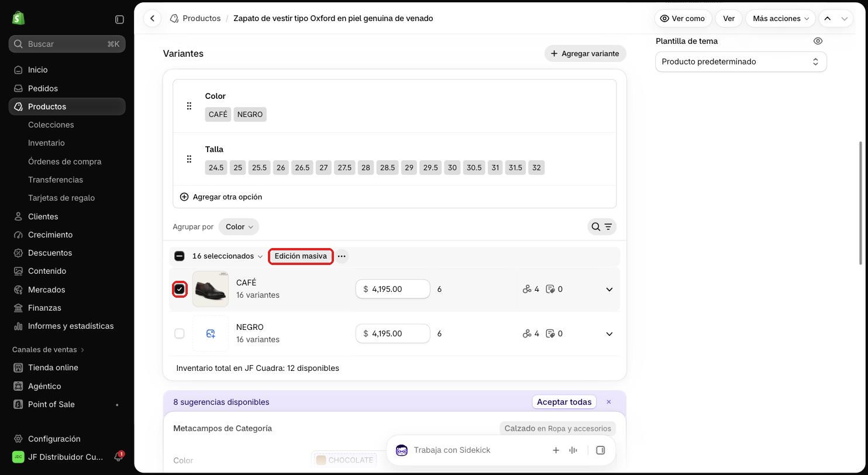Screen dimensions: 868x475
Task: Uncheck the CAFÉ variant checkbox
Action: [x=180, y=289]
